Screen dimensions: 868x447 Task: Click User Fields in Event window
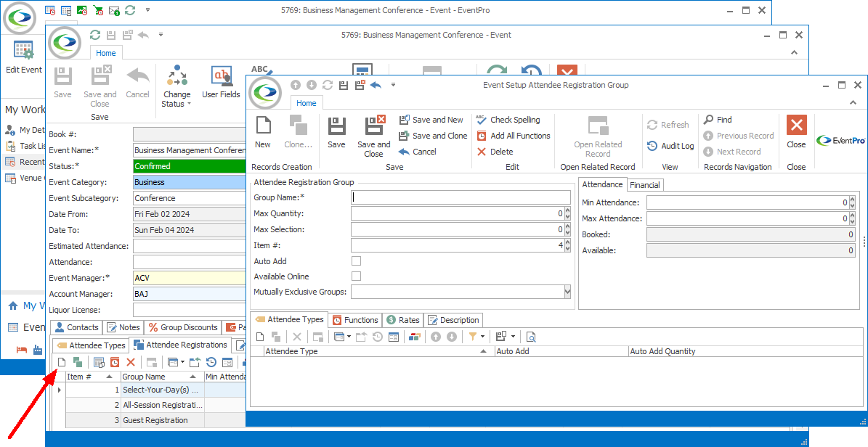221,81
